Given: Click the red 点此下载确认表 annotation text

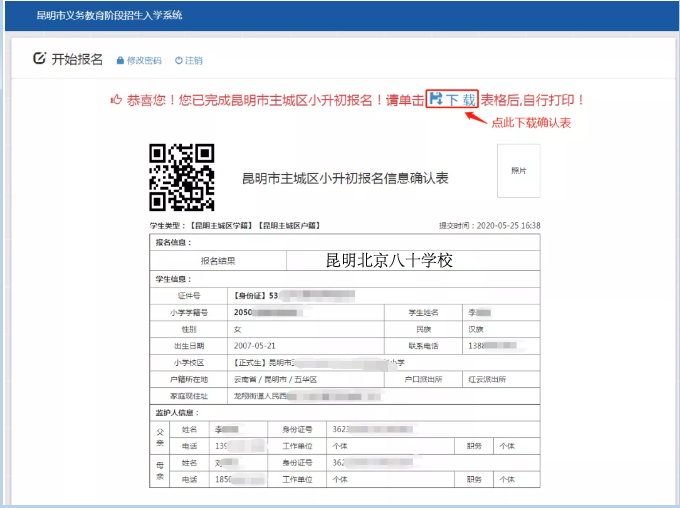Looking at the screenshot, I should (x=530, y=122).
